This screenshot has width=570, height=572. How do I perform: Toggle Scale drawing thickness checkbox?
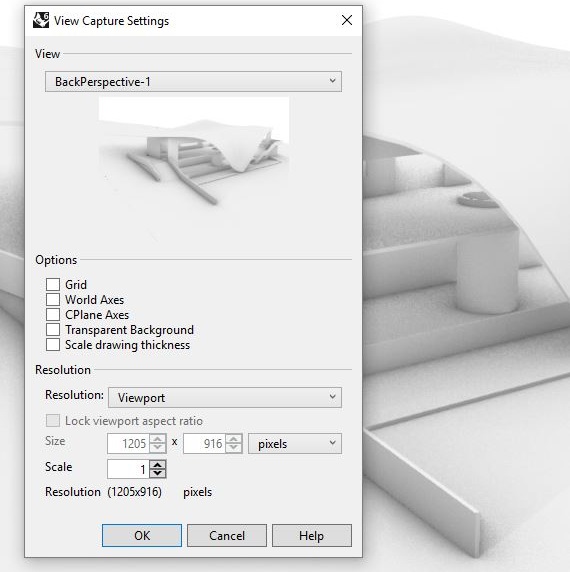(x=53, y=345)
